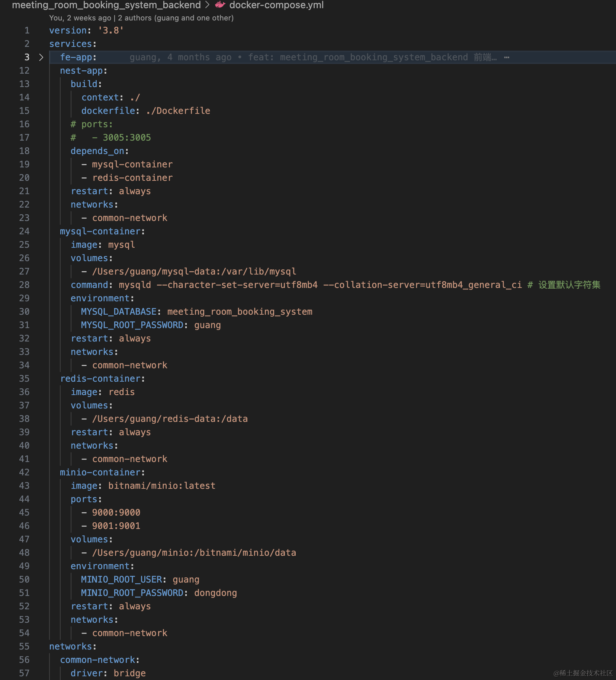Image resolution: width=616 pixels, height=680 pixels.
Task: Click the ellipsis after the blame message
Action: coord(507,57)
